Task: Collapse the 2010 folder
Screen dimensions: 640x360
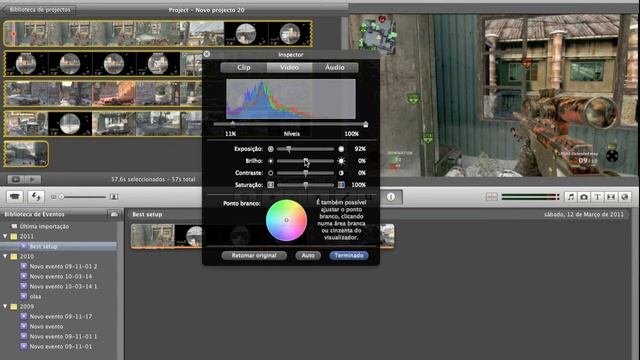Action: [5, 256]
